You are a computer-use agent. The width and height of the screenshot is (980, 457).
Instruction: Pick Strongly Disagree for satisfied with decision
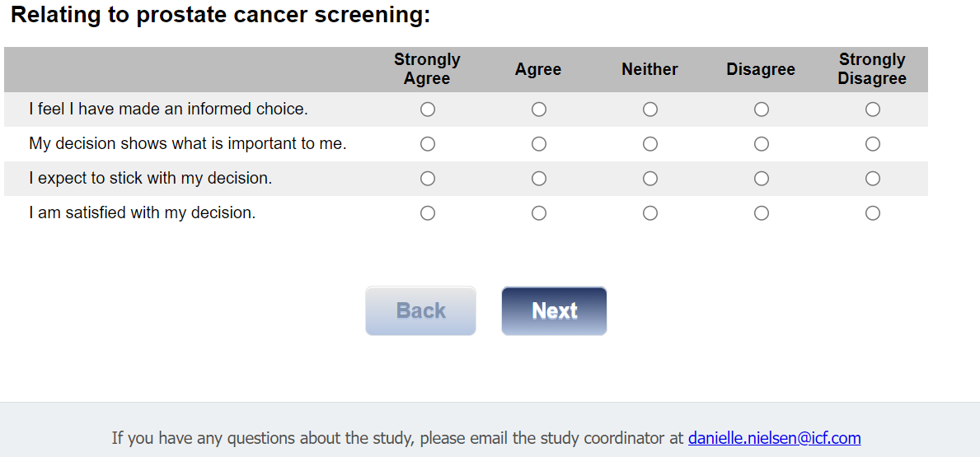pos(872,213)
